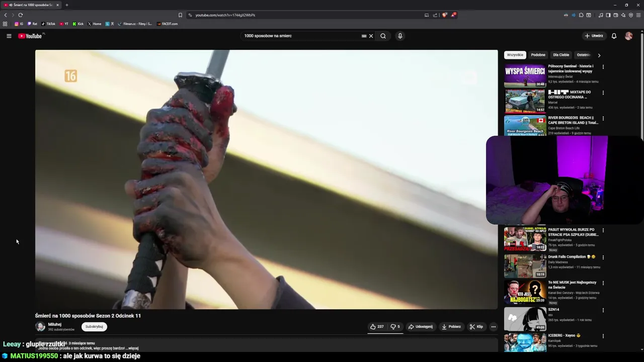Open options for Drunk Fails Compilation video
Screen dimensions: 644x362
[x=603, y=257]
